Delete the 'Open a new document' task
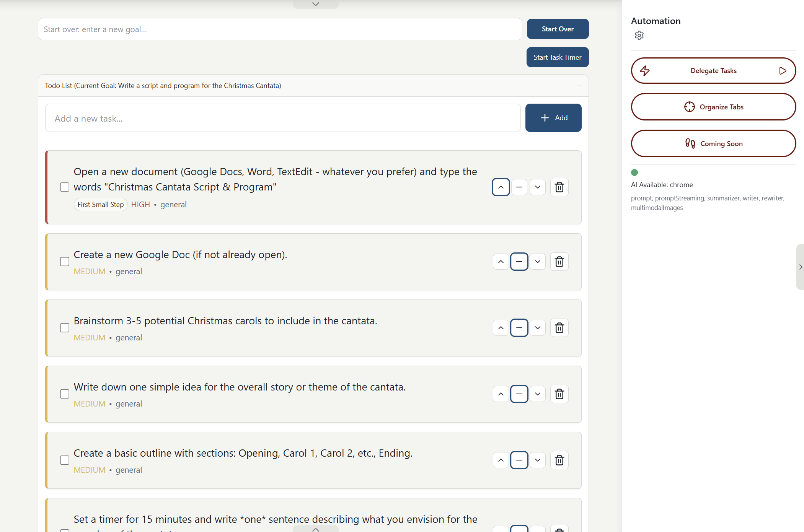Viewport: 804px width, 532px height. pyautogui.click(x=559, y=187)
